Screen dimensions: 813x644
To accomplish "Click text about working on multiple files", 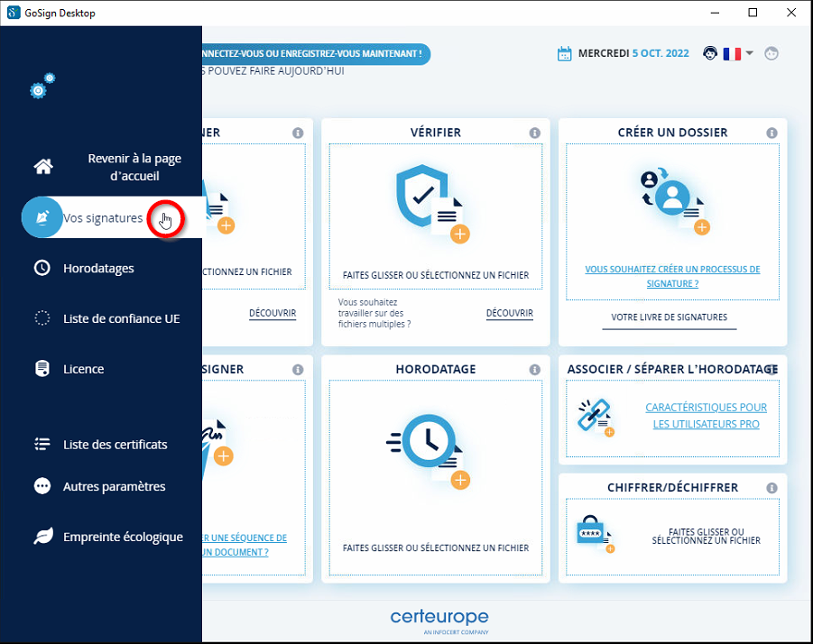I will (x=374, y=313).
